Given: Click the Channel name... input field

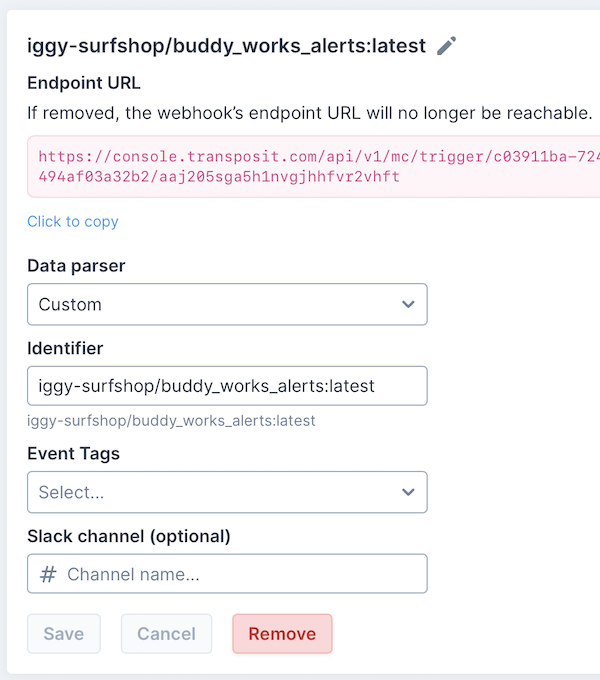Looking at the screenshot, I should coord(240,575).
